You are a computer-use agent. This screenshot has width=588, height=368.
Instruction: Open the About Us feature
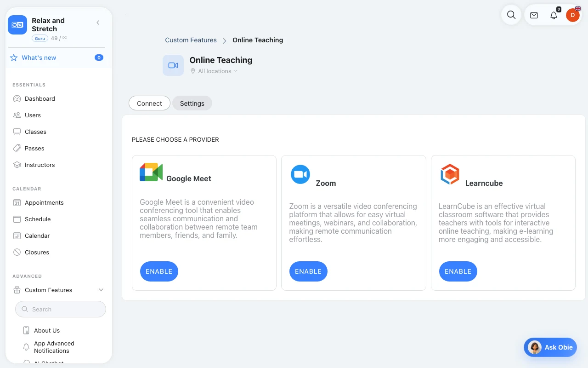click(47, 330)
